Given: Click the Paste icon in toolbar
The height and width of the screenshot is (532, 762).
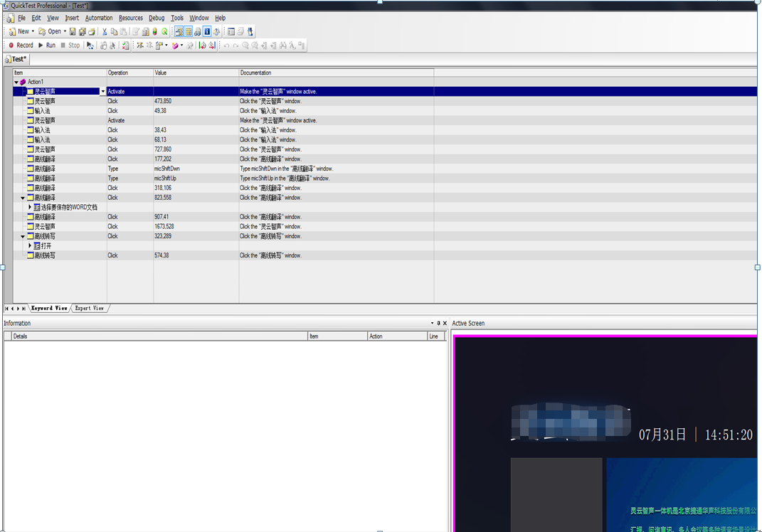Looking at the screenshot, I should (x=123, y=31).
